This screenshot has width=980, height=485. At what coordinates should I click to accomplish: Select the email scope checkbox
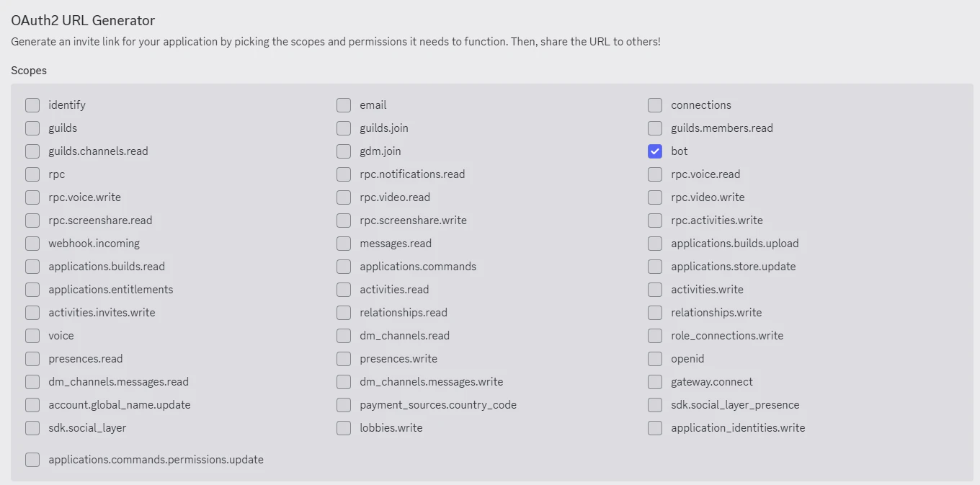[x=344, y=105]
